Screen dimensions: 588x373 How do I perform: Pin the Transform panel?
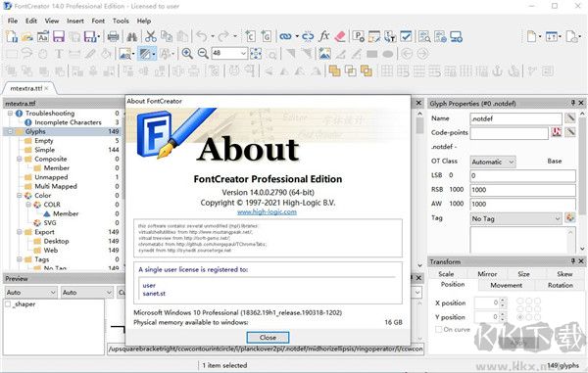[573, 261]
